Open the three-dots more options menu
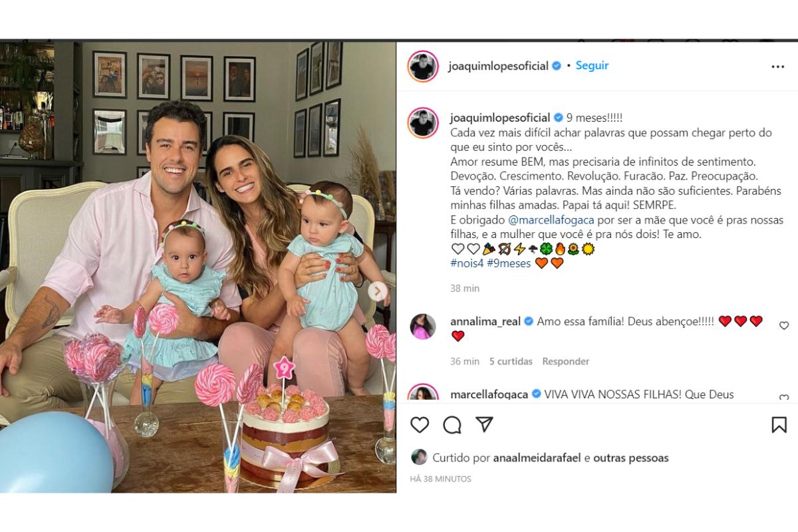The width and height of the screenshot is (798, 532). 777,66
